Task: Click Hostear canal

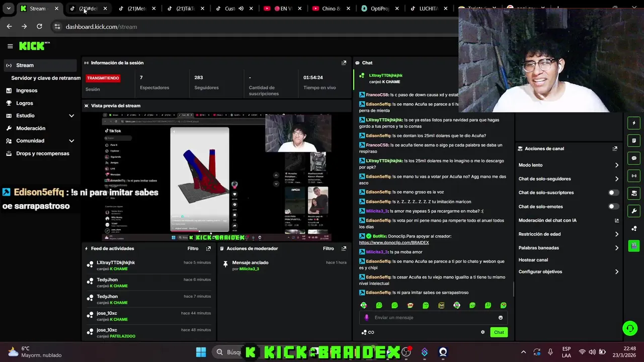Action: pyautogui.click(x=533, y=260)
